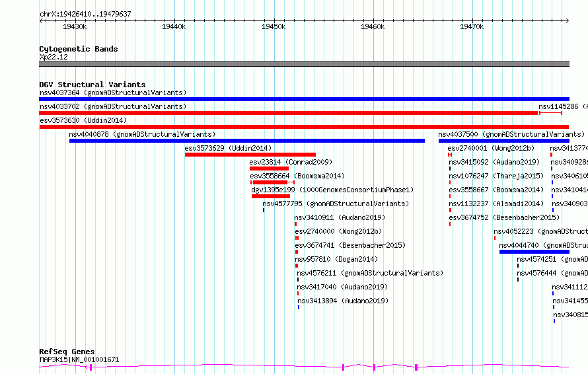
Task: Select esv3558667 (Boomsma2014) label
Action: (496, 190)
